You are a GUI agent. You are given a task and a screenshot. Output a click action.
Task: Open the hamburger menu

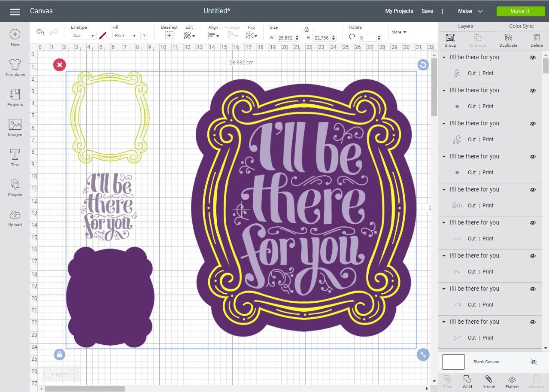[15, 11]
